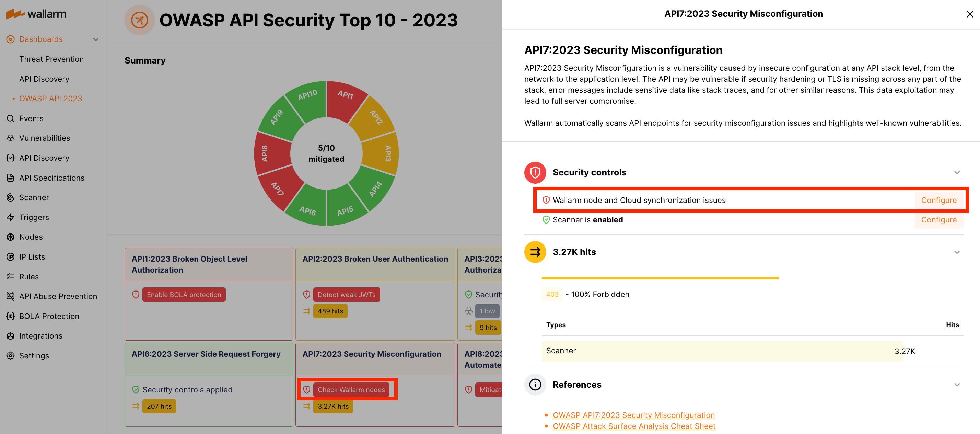Collapse the References section chevron

tap(957, 385)
